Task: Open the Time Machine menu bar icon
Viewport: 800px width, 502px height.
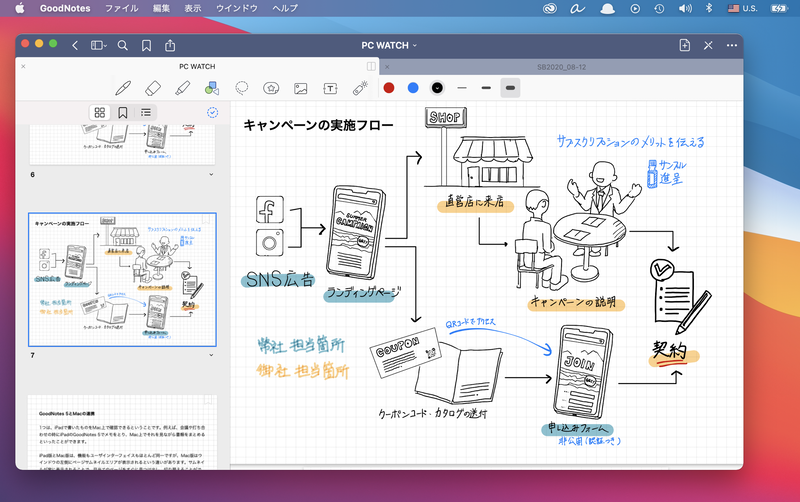Action: [659, 8]
